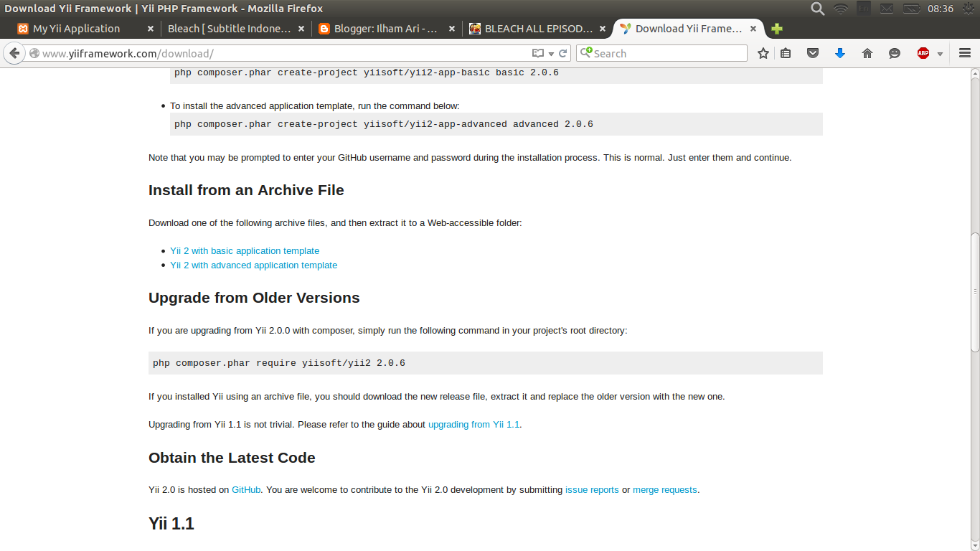Viewport: 980px width, 551px height.
Task: Open the mail messaging indicator
Action: click(887, 9)
